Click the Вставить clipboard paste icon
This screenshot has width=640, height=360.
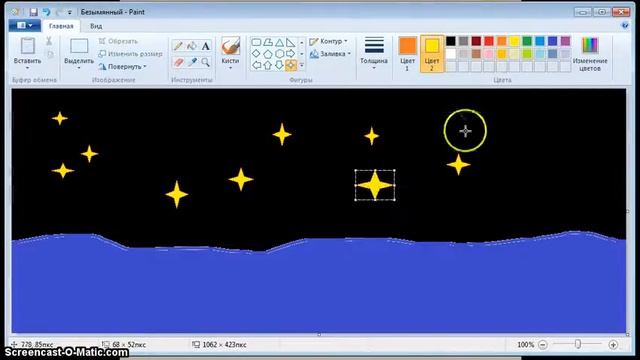[x=27, y=46]
